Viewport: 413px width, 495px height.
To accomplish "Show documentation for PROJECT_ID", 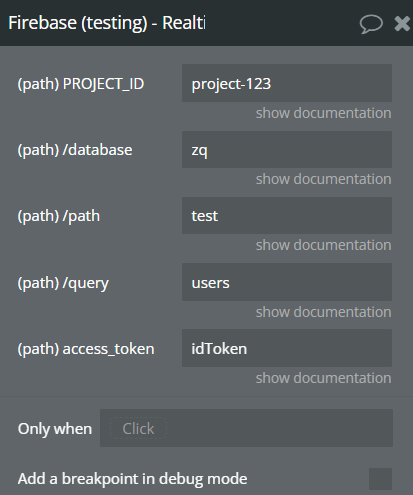I will point(323,113).
